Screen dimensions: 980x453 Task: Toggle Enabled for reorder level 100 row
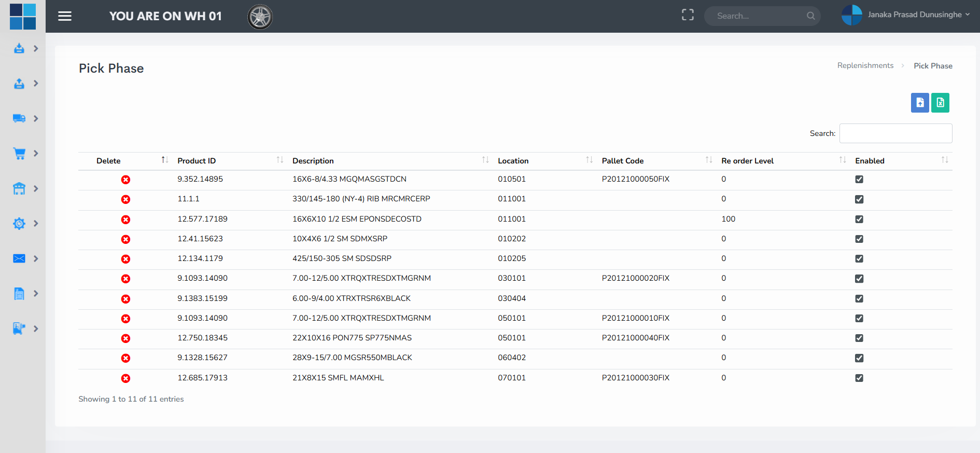click(x=859, y=219)
